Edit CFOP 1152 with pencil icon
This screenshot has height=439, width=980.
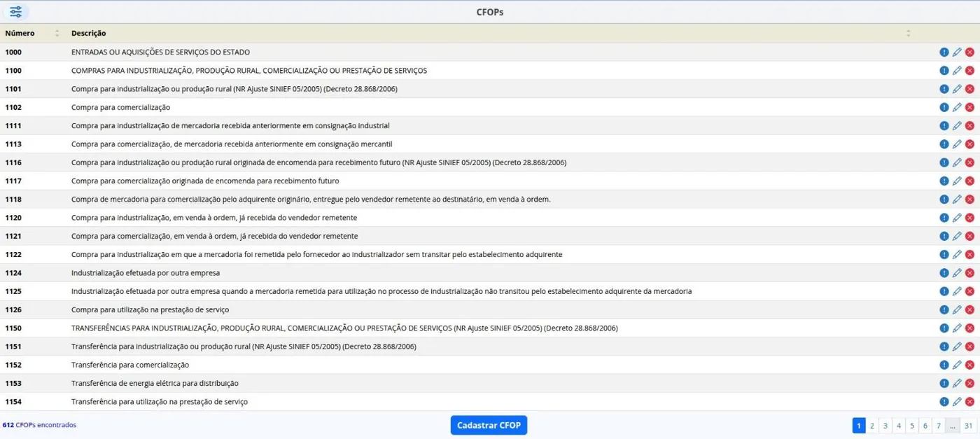[957, 365]
